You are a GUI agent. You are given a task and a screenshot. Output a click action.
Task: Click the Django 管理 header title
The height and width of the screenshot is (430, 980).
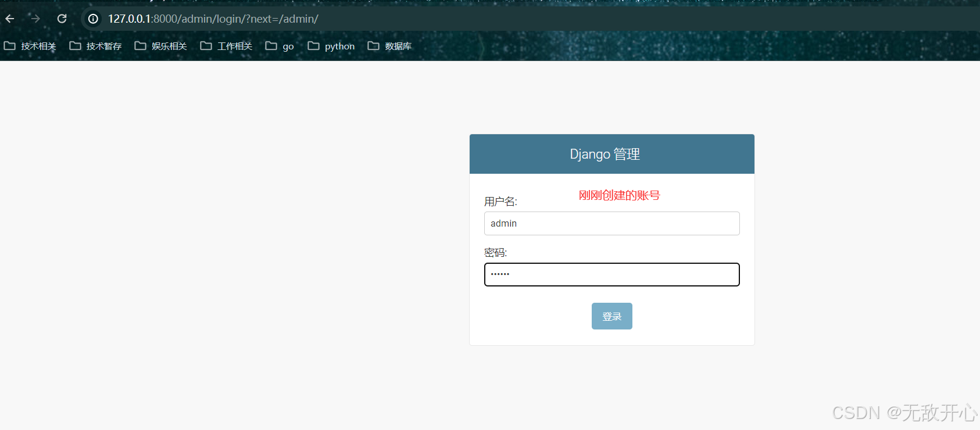[605, 154]
